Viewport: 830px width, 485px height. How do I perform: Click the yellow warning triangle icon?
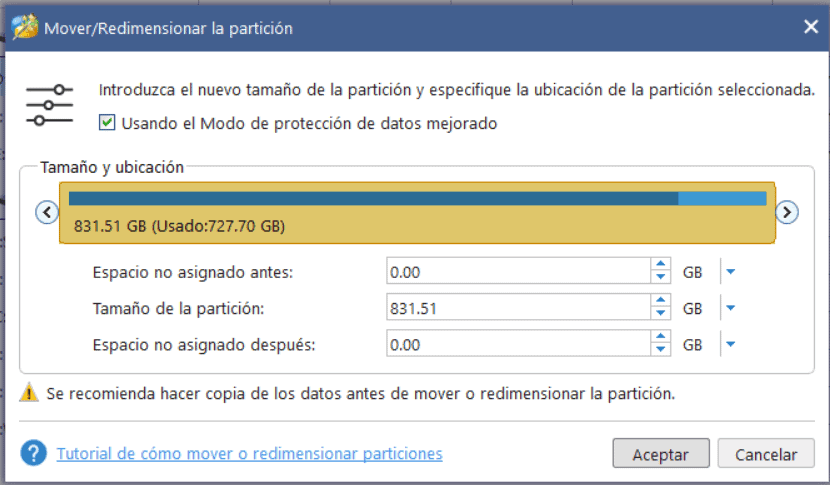click(x=29, y=393)
